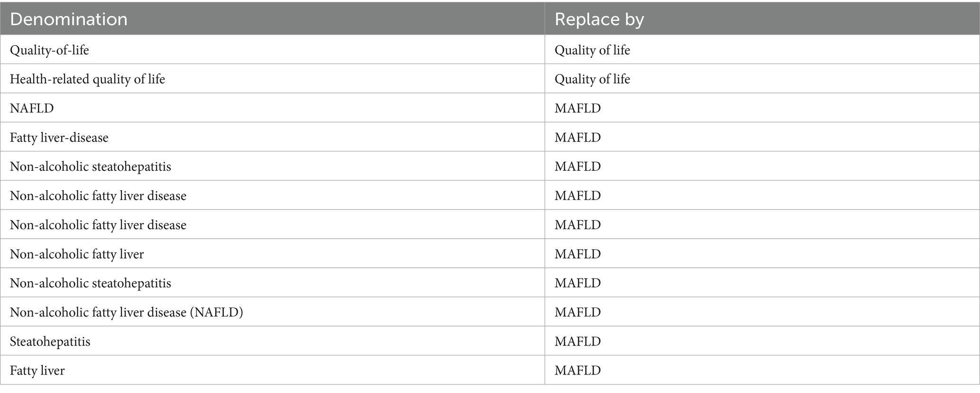The image size is (980, 393).
Task: Click the first Non-alcoholic fatty liver disease cell
Action: point(98,196)
